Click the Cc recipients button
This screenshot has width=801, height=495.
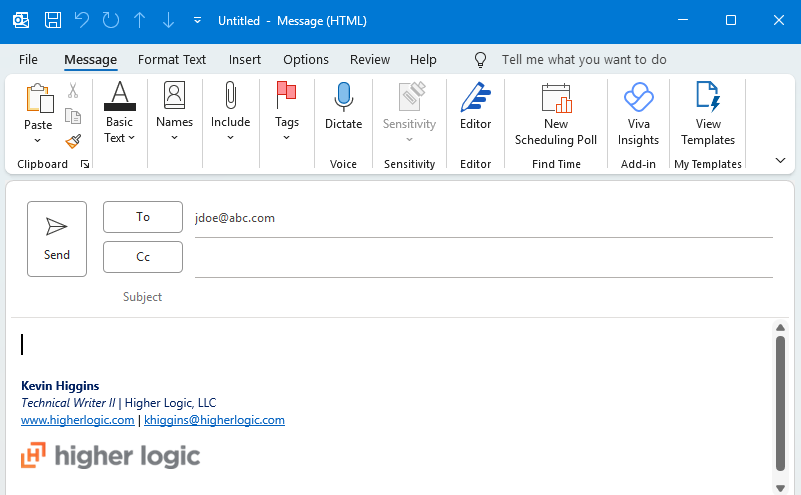point(143,257)
